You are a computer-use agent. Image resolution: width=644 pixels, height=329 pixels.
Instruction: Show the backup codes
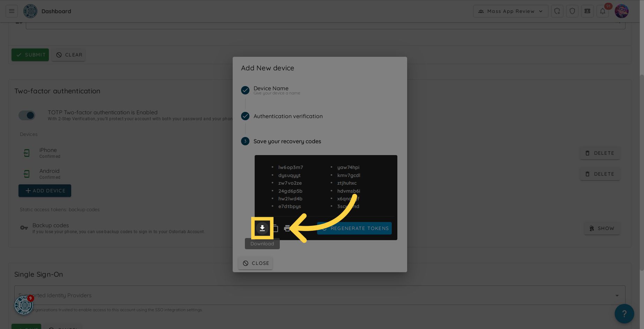click(602, 228)
